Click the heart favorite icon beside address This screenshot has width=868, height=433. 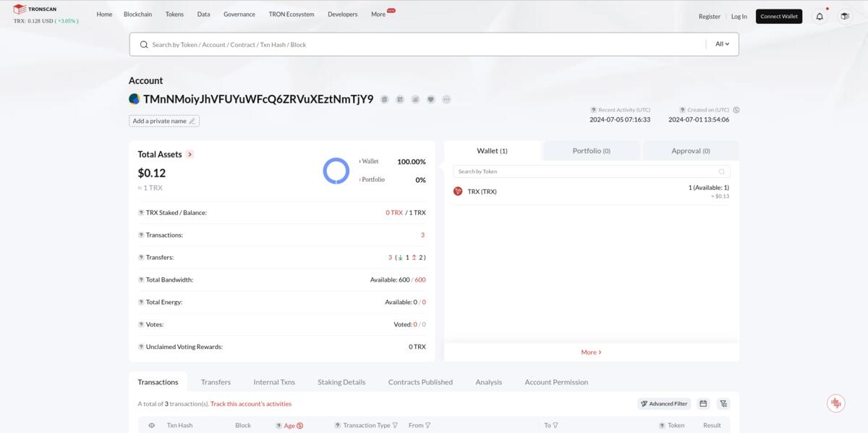pyautogui.click(x=431, y=99)
